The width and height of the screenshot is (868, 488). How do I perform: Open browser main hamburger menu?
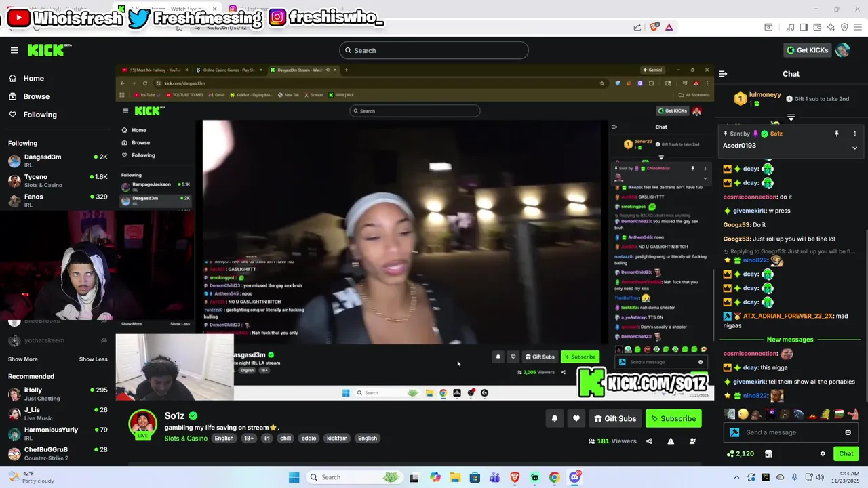coord(858,27)
